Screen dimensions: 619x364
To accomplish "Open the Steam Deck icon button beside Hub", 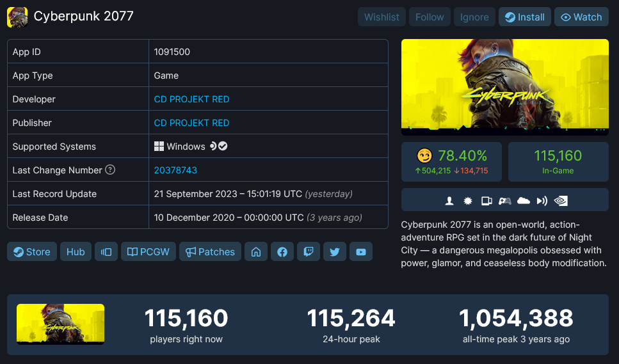I will 106,251.
